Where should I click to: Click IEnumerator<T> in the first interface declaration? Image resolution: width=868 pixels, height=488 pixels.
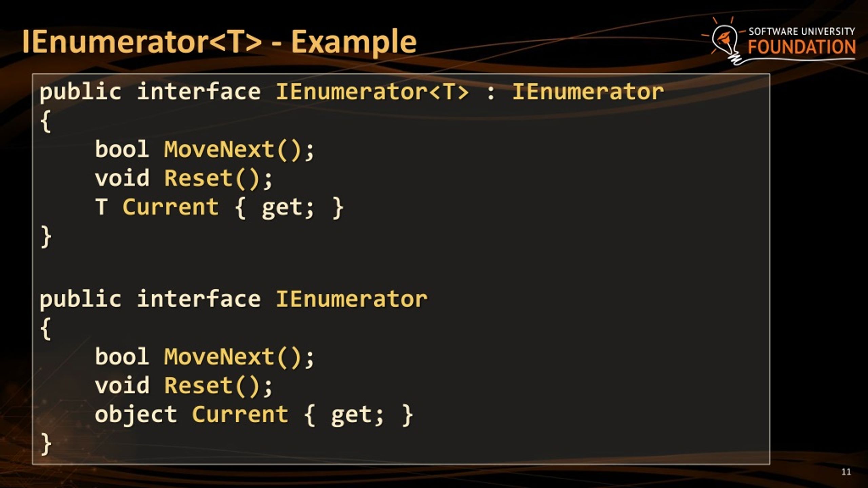click(x=373, y=92)
